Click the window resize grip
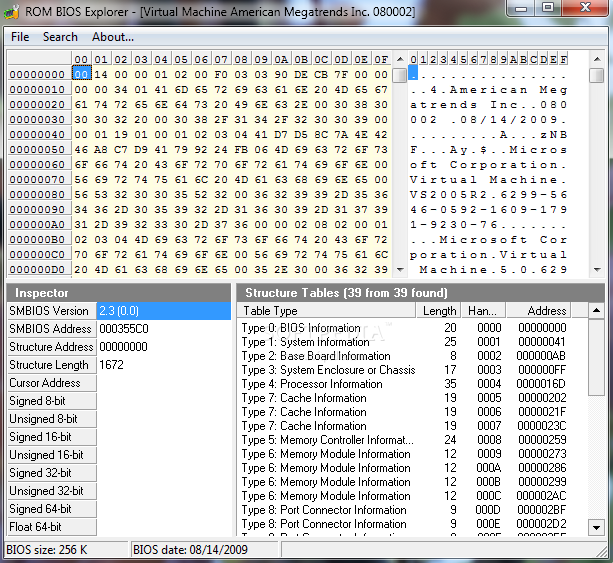613x563 pixels. [x=601, y=551]
